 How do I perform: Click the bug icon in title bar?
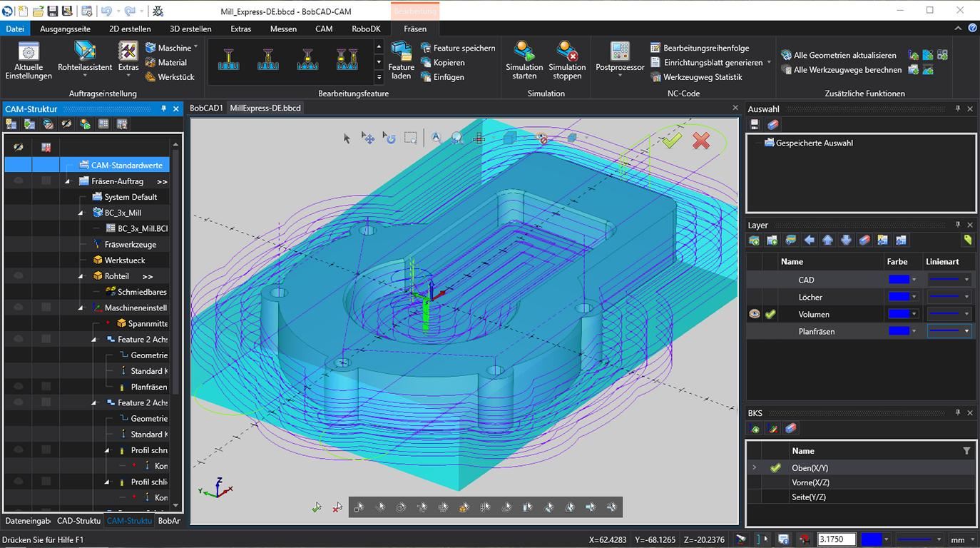point(158,11)
